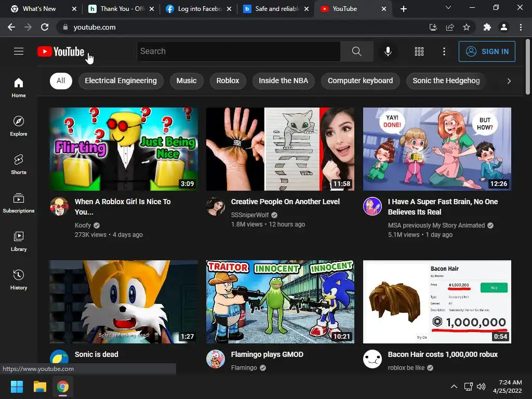This screenshot has width=532, height=399.
Task: Open File Explorer from the taskbar
Action: pyautogui.click(x=39, y=387)
